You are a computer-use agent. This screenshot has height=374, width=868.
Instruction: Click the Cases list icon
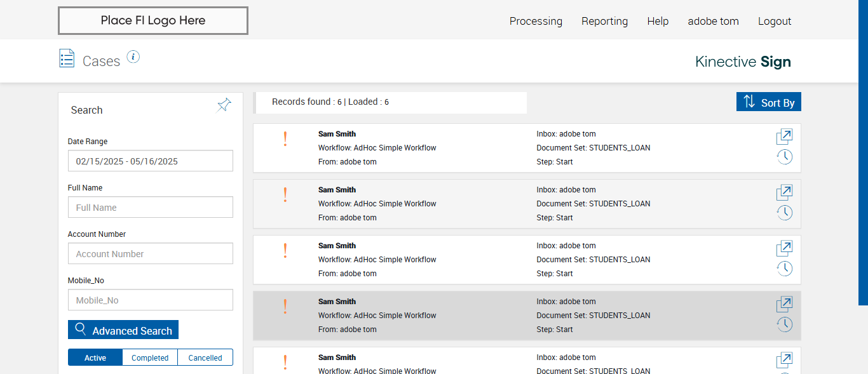[x=67, y=58]
